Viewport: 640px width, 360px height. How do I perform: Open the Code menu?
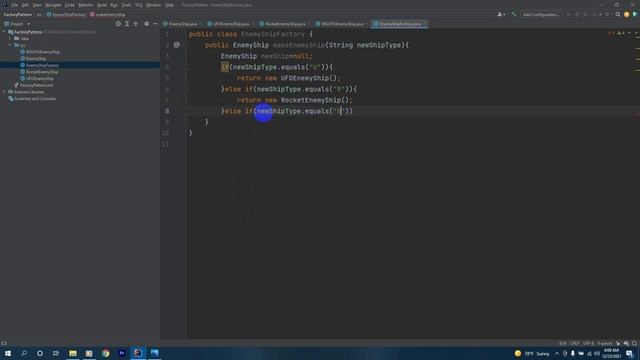point(70,5)
